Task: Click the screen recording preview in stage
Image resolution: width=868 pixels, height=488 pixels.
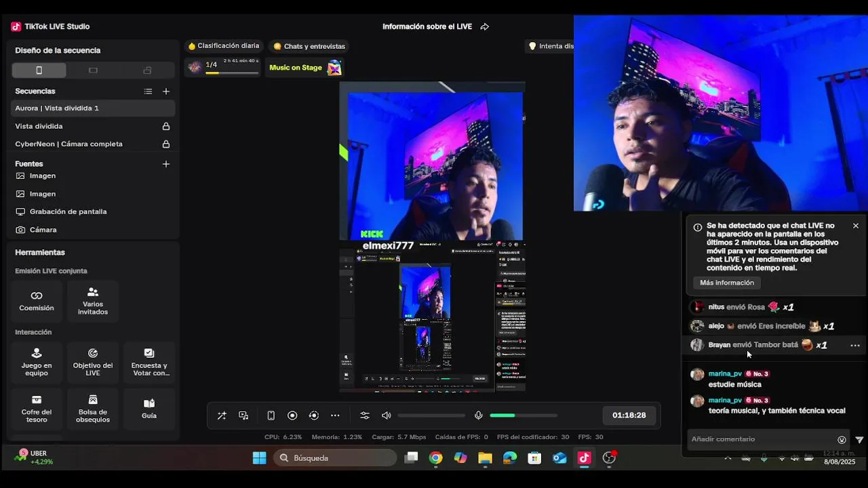Action: click(x=433, y=317)
